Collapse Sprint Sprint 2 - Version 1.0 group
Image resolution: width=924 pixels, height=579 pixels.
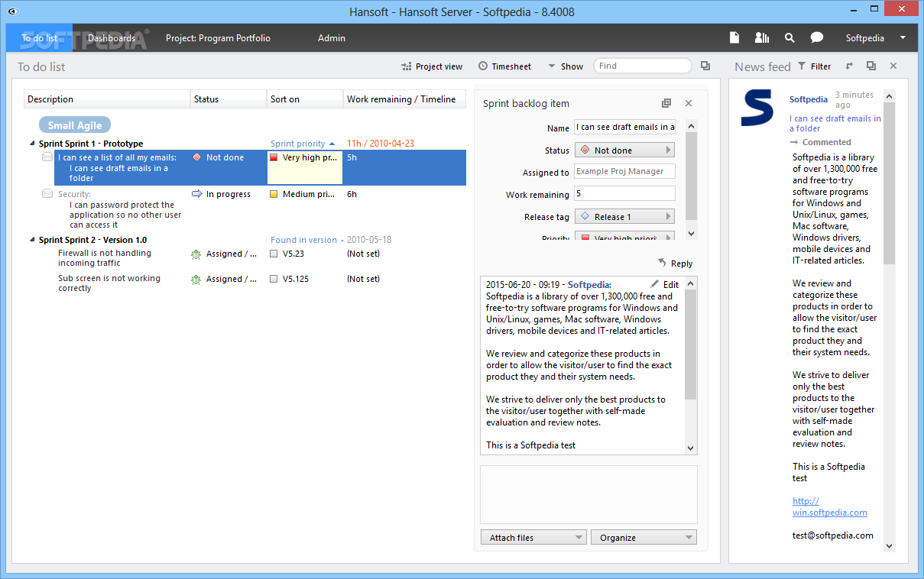(32, 240)
